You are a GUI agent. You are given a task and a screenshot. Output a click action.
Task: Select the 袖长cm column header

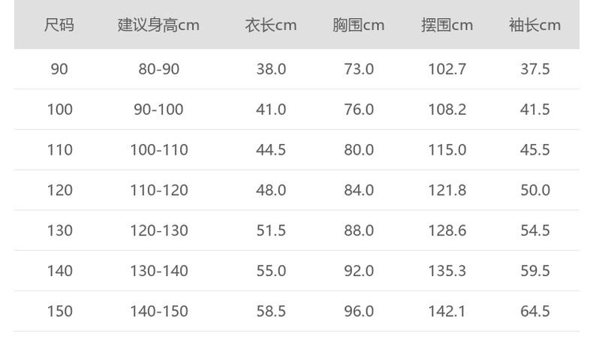pos(534,25)
